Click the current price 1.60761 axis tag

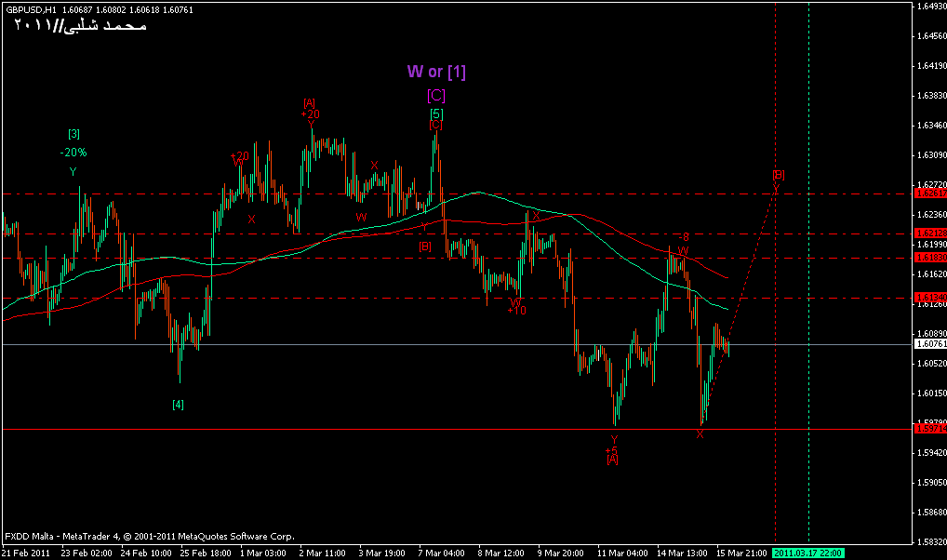point(930,344)
